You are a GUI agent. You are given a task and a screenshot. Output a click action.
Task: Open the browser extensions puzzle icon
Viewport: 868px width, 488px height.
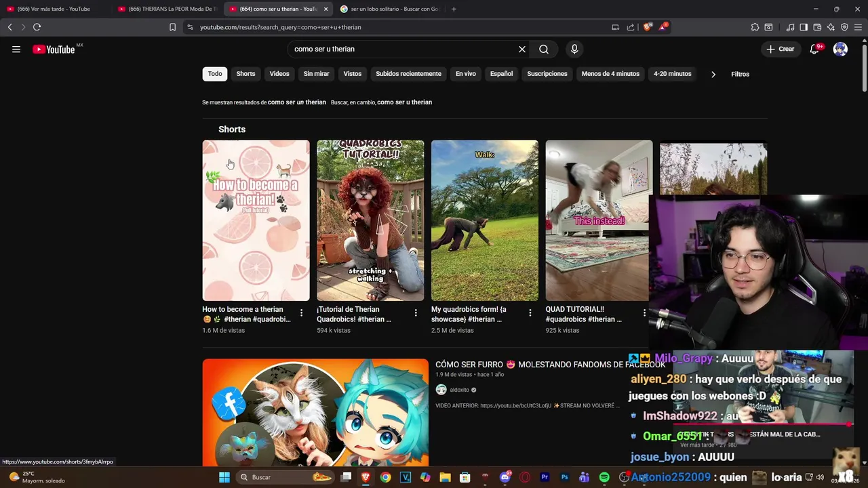[755, 27]
